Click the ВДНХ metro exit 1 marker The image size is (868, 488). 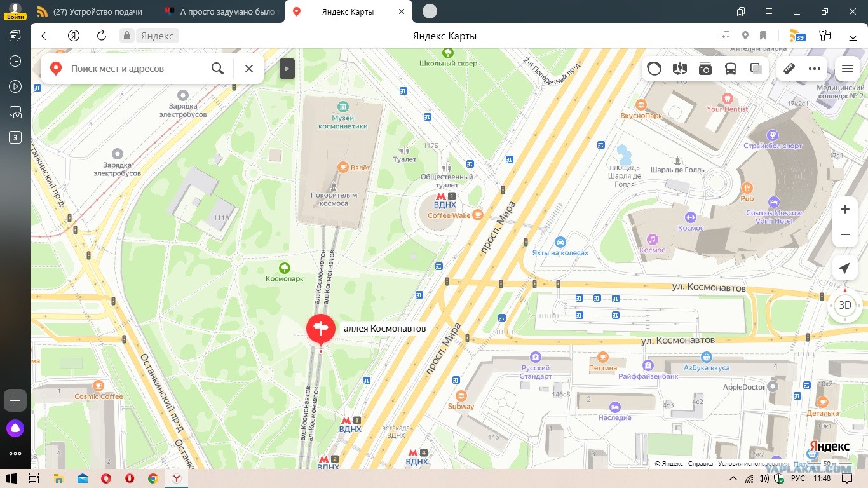tap(445, 200)
